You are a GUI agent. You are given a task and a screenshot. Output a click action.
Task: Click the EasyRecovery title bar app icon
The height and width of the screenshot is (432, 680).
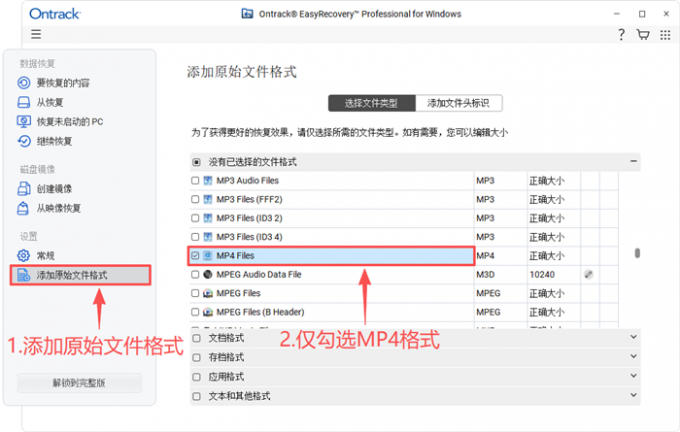click(247, 14)
